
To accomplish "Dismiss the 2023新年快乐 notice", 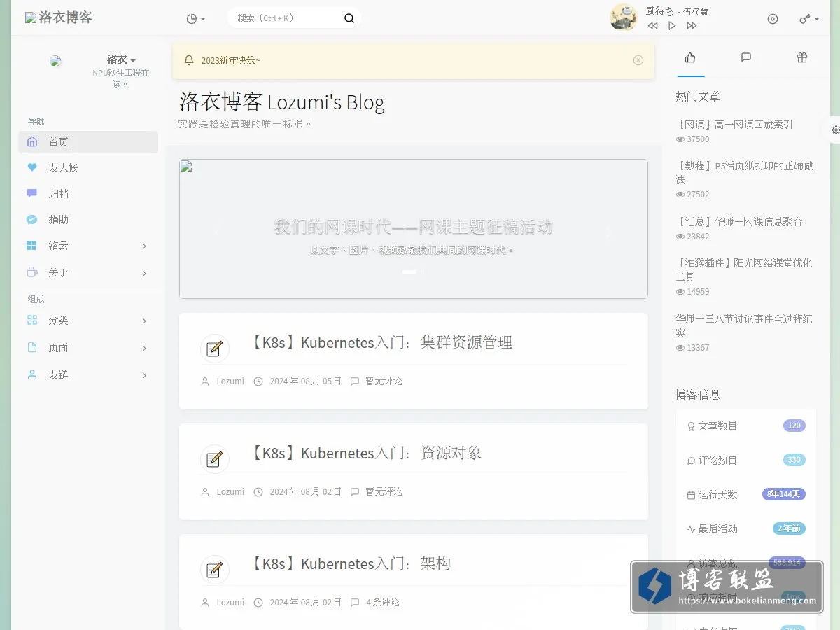I will (638, 60).
